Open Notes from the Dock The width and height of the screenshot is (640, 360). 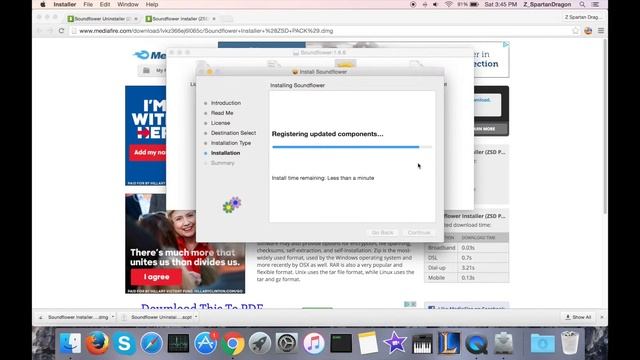tap(368, 343)
